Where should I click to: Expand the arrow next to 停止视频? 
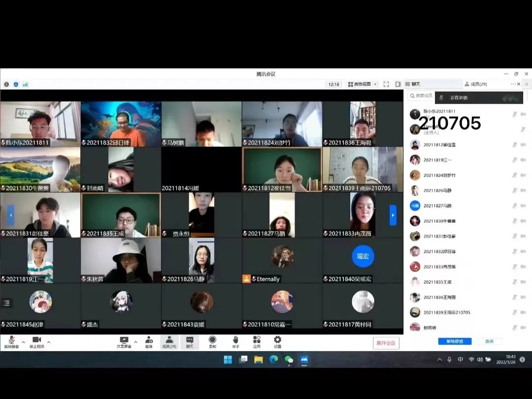pos(48,342)
